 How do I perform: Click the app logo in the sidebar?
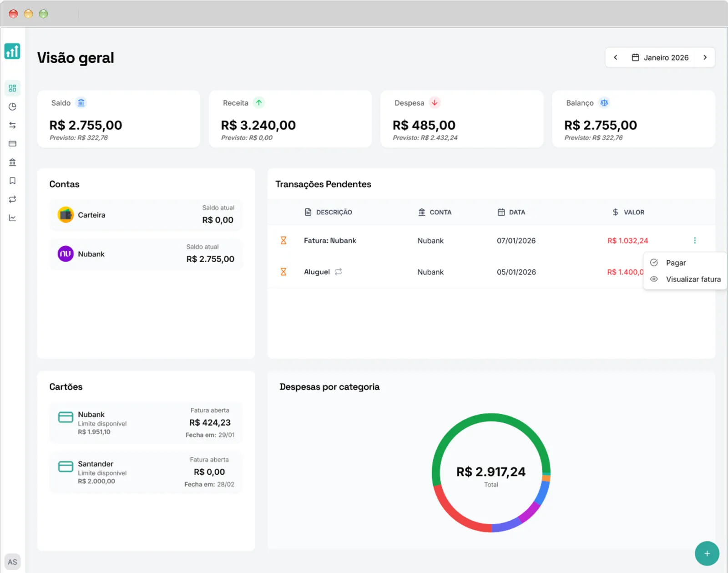pyautogui.click(x=12, y=51)
